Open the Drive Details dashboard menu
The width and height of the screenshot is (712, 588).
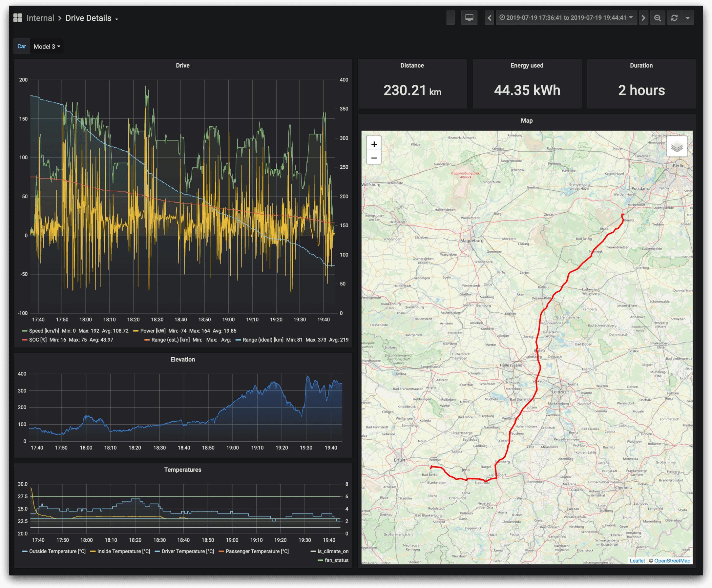[92, 18]
